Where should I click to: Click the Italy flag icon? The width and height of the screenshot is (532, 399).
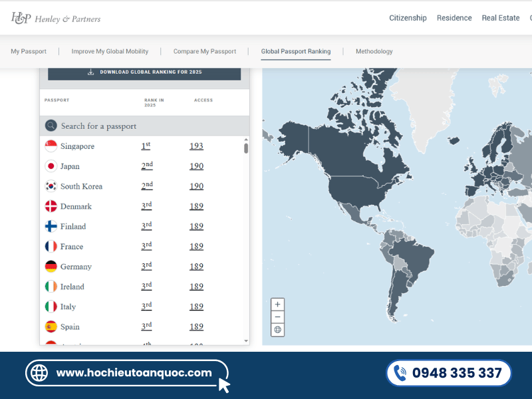tap(51, 307)
